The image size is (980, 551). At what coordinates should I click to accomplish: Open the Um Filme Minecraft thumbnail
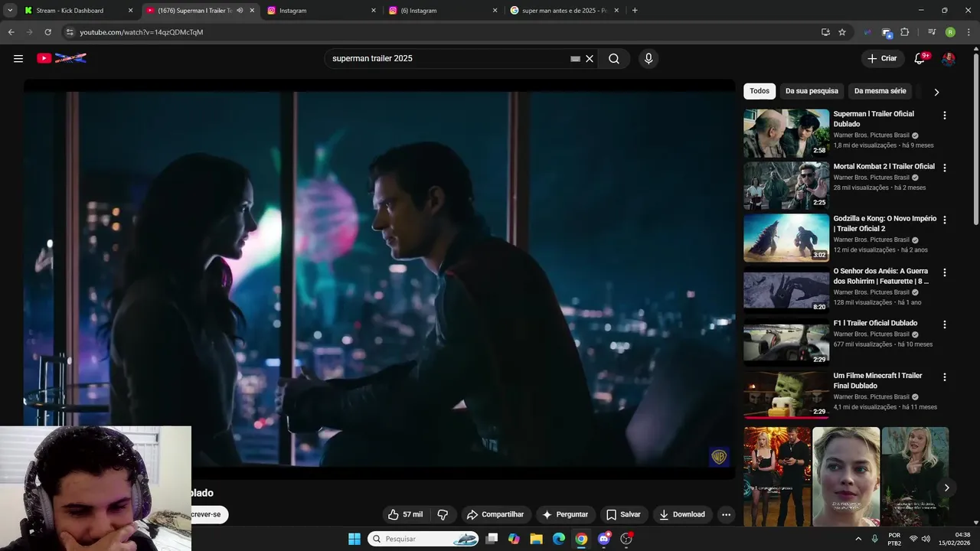coord(786,395)
